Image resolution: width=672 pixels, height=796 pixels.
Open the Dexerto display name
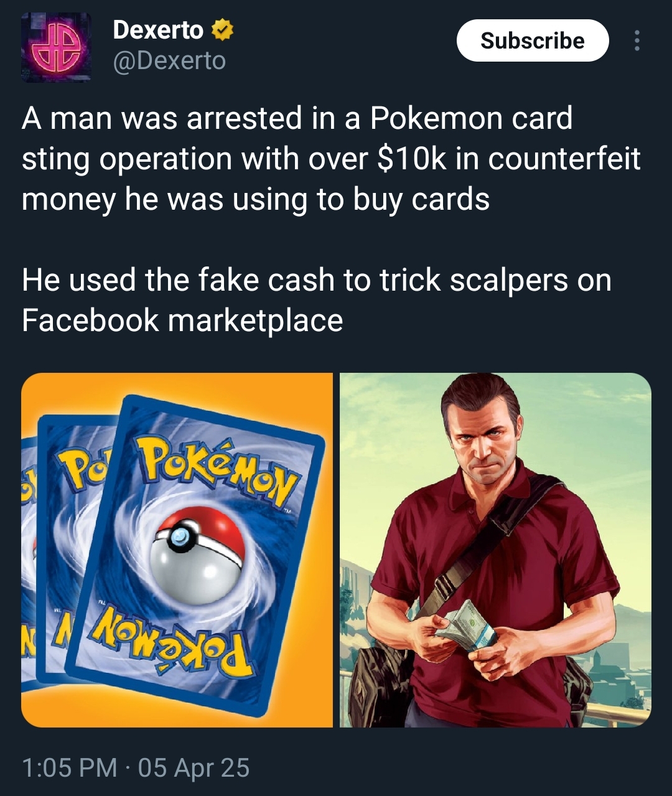click(x=158, y=30)
